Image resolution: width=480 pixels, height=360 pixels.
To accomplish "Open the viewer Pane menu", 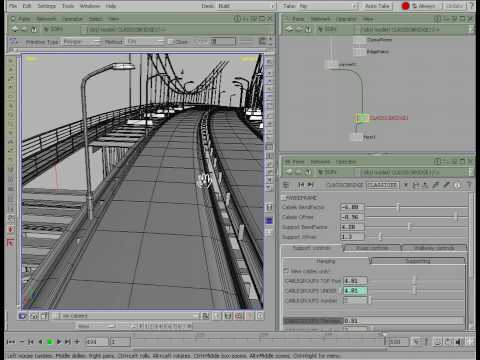I will pos(24,19).
